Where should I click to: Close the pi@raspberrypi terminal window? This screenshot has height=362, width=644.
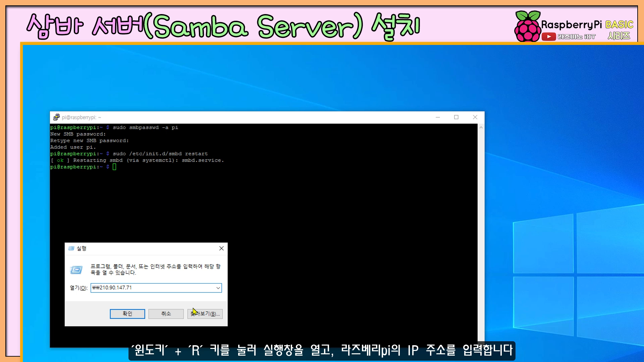coord(475,117)
